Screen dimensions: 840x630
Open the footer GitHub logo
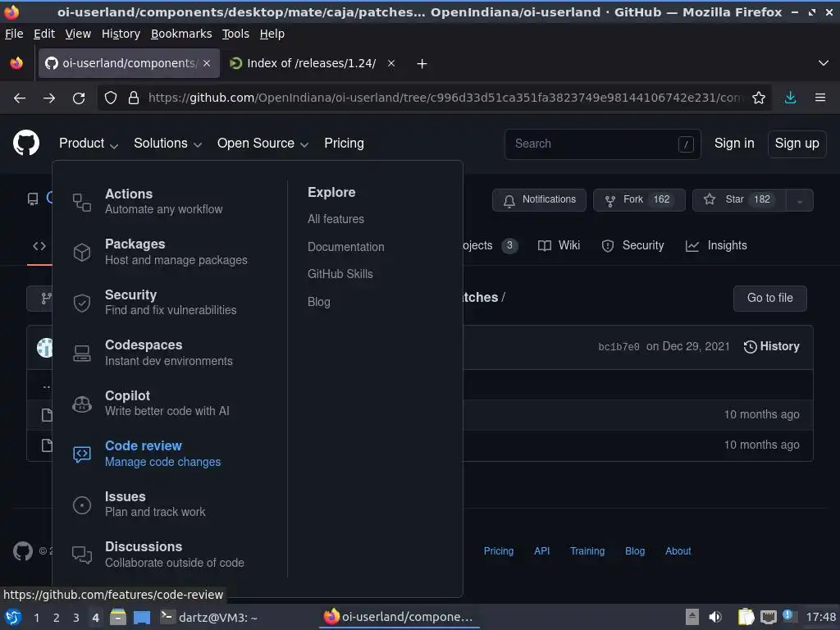[23, 550]
